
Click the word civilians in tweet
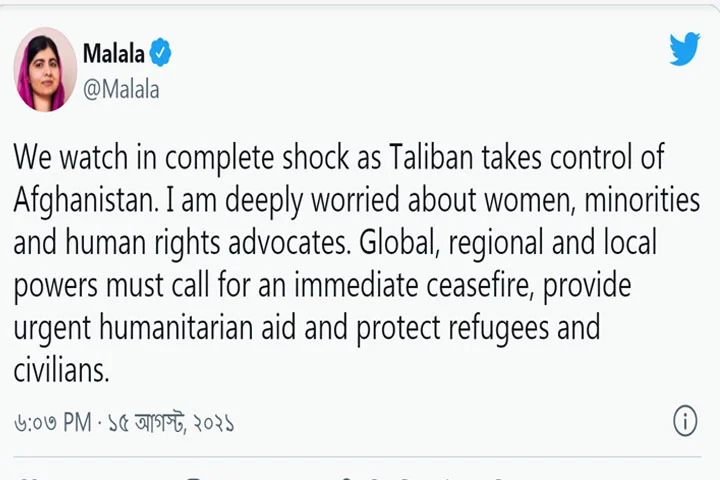click(x=60, y=371)
